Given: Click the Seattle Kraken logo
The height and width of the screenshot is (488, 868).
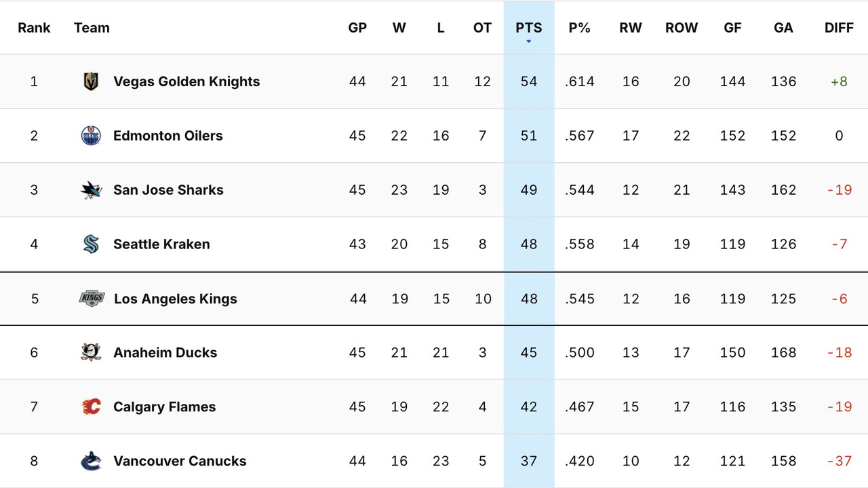Looking at the screenshot, I should [x=91, y=244].
